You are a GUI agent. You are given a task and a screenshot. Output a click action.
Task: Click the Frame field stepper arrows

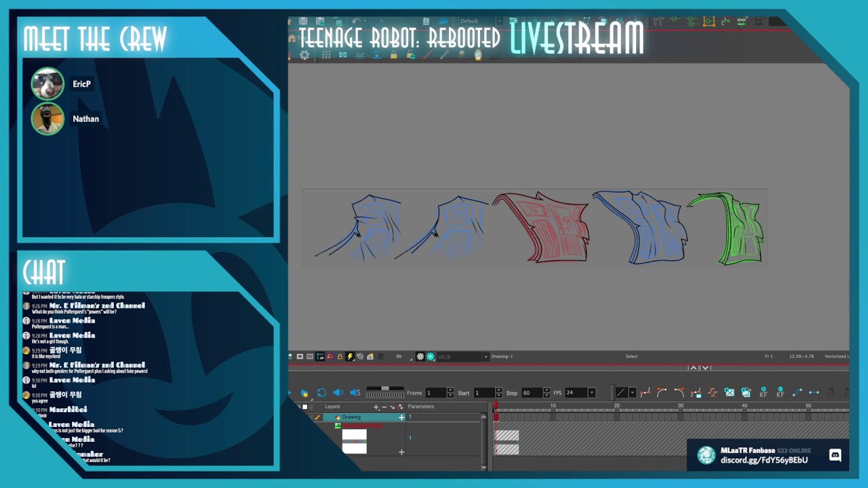click(450, 392)
